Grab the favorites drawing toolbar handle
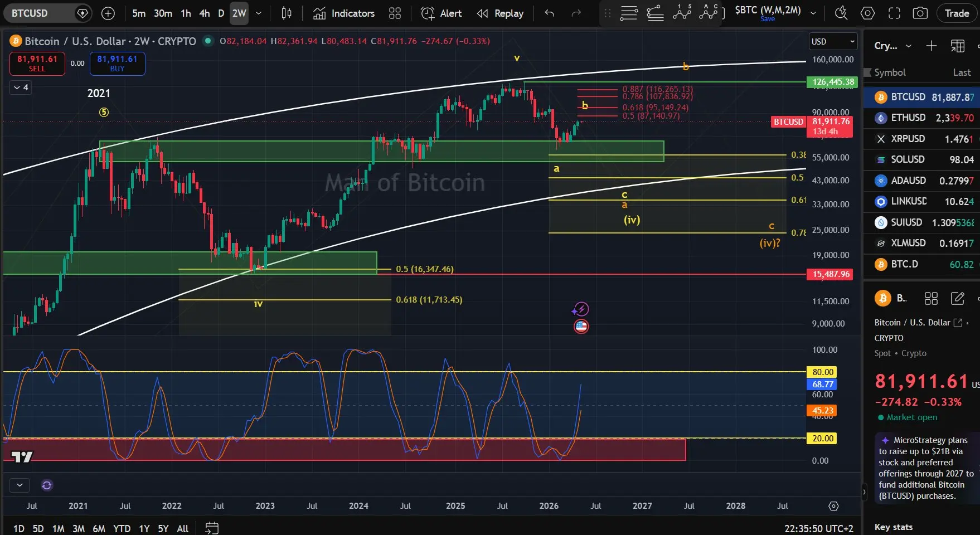 point(608,13)
